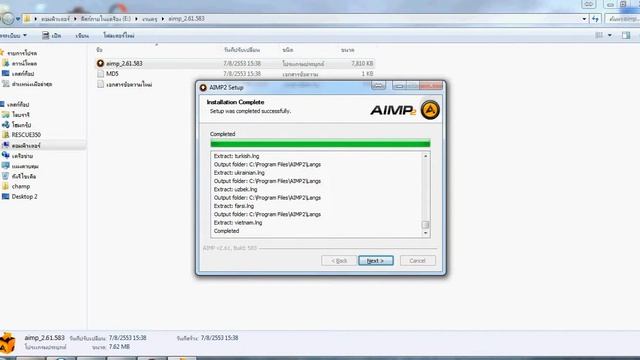Sort by the Name column header
The width and height of the screenshot is (640, 360).
tap(100, 49)
